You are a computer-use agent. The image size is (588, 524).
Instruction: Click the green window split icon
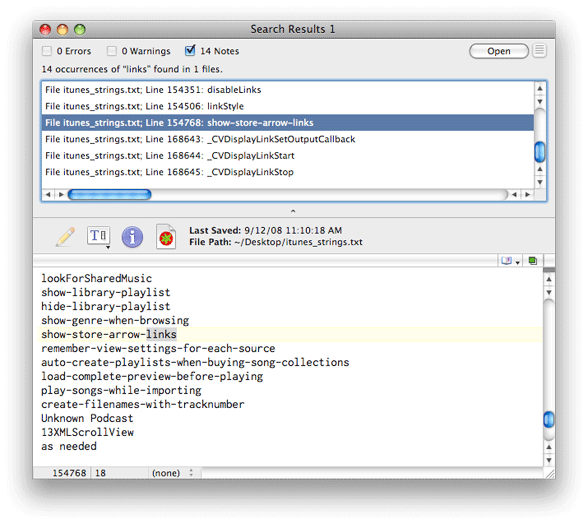coord(532,261)
